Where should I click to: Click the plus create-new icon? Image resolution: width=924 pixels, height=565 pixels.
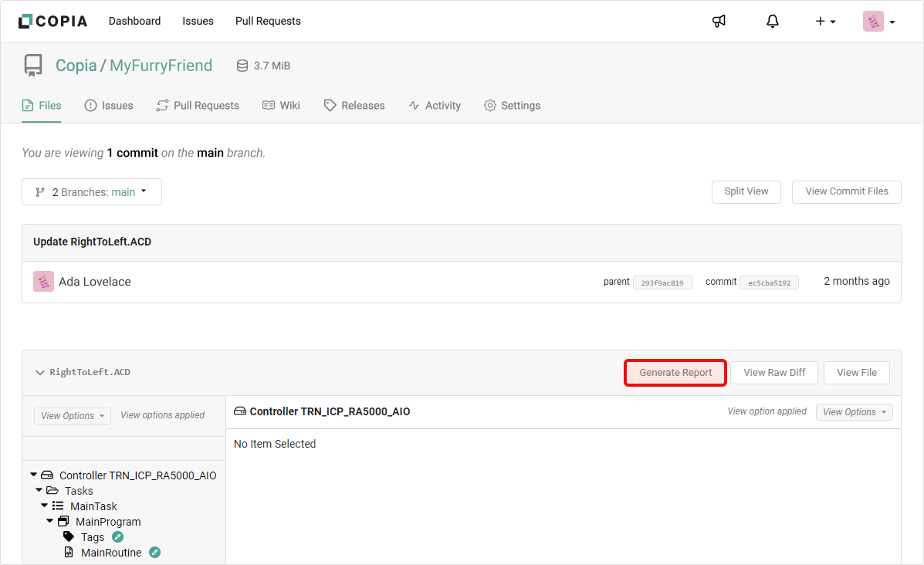click(825, 22)
